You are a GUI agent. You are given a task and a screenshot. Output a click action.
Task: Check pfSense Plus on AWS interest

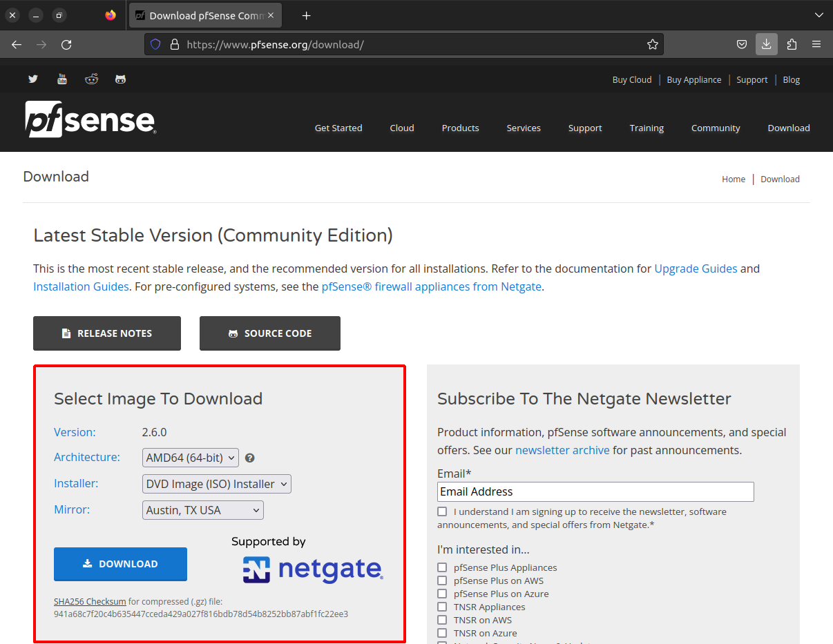coord(442,580)
